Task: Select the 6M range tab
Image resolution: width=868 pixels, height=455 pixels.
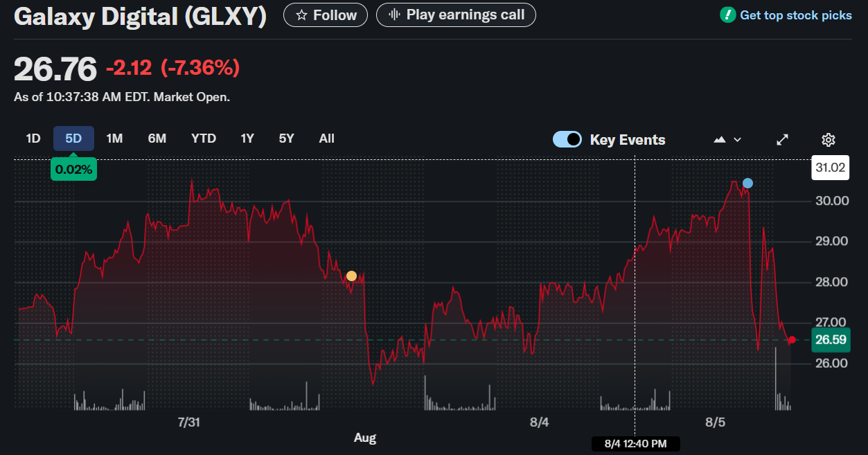Action: pyautogui.click(x=157, y=139)
